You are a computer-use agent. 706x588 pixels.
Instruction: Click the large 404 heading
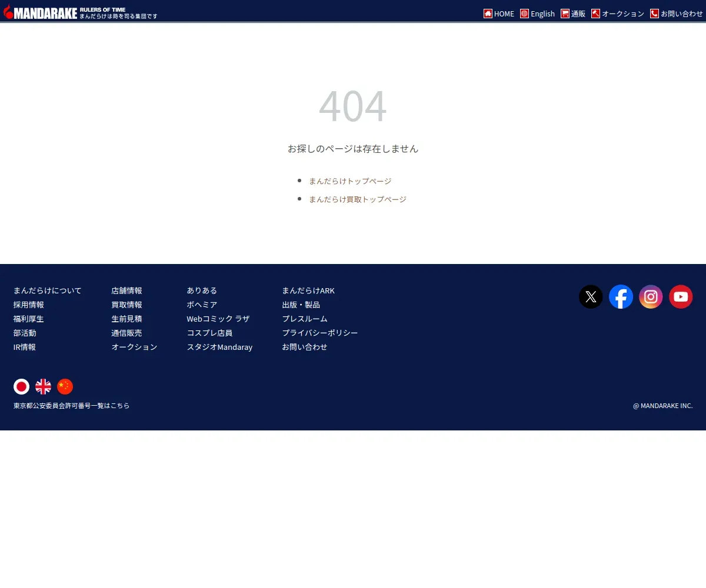pos(352,106)
